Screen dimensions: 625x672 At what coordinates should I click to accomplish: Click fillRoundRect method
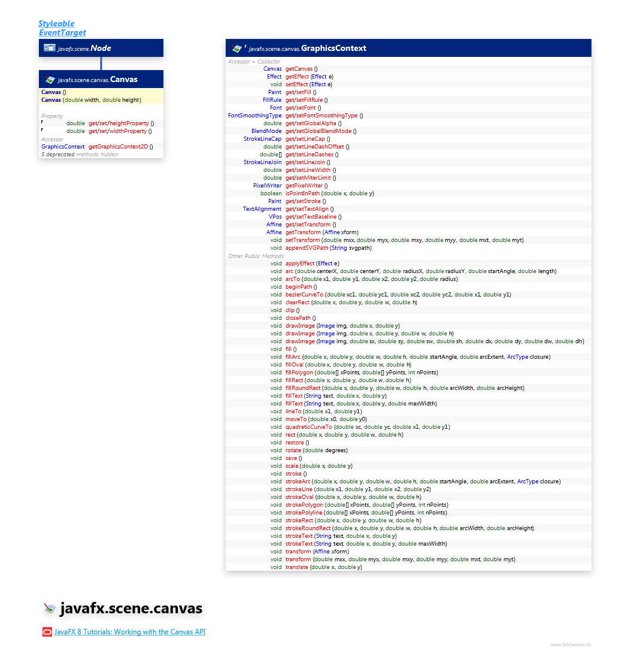tap(405, 388)
